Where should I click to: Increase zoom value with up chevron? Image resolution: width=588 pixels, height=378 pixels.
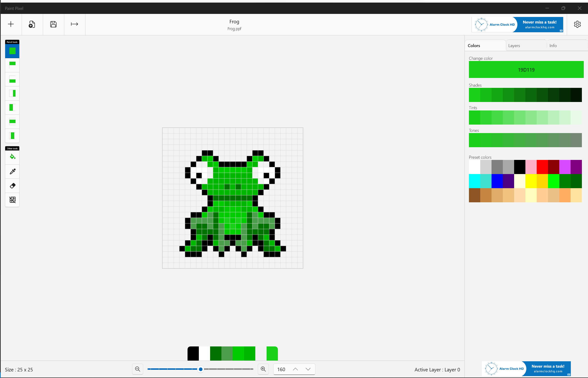pyautogui.click(x=295, y=369)
